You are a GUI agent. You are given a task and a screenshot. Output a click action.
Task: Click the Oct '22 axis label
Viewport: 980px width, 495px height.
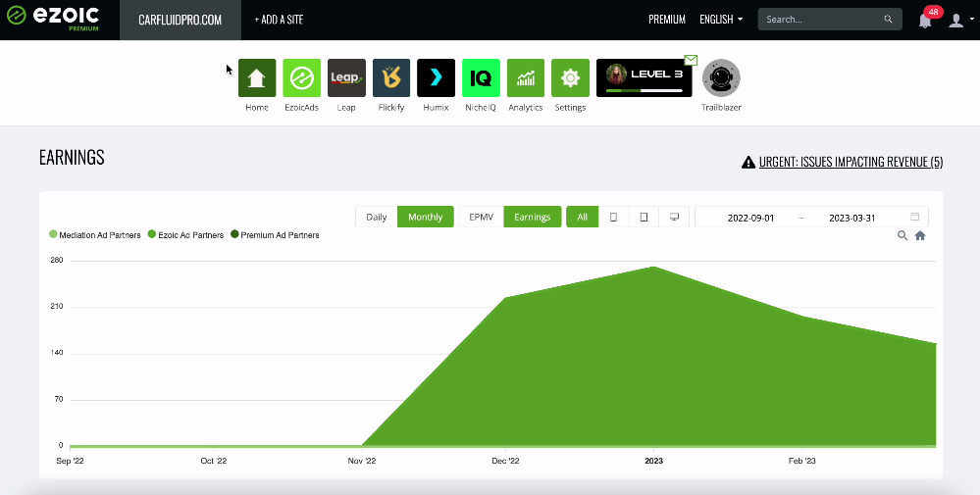(x=213, y=462)
